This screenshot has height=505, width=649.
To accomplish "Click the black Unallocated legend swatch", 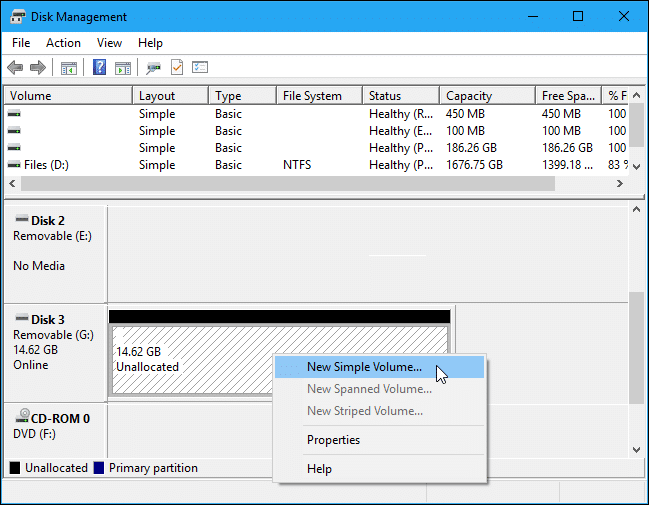I will (15, 468).
